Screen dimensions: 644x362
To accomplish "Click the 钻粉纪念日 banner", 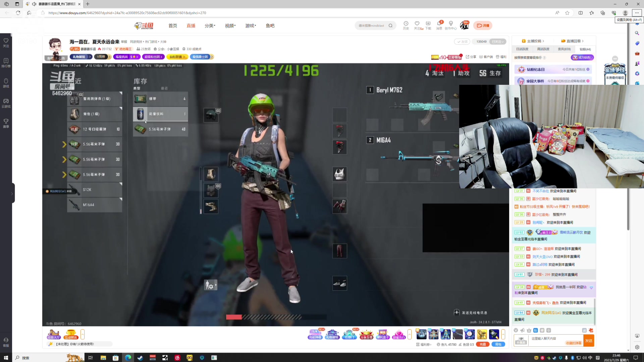I will 553,69.
